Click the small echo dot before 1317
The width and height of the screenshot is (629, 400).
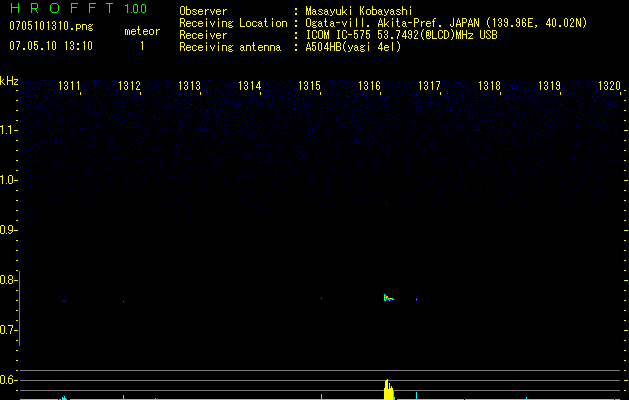click(416, 299)
